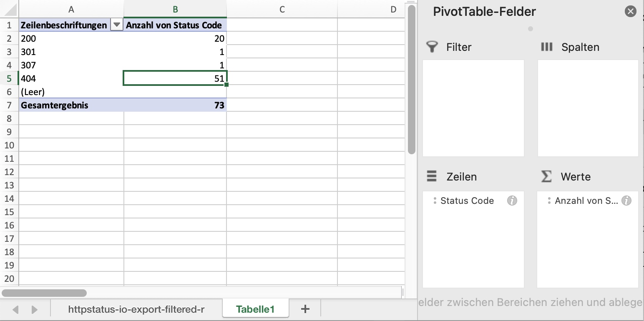
Task: Click the Zeilen rows icon
Action: (432, 176)
